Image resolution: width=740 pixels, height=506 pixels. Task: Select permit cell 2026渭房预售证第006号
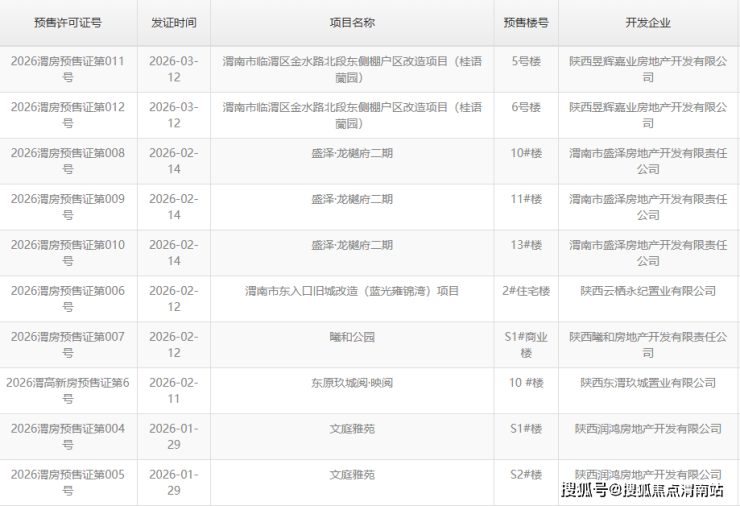(x=68, y=299)
